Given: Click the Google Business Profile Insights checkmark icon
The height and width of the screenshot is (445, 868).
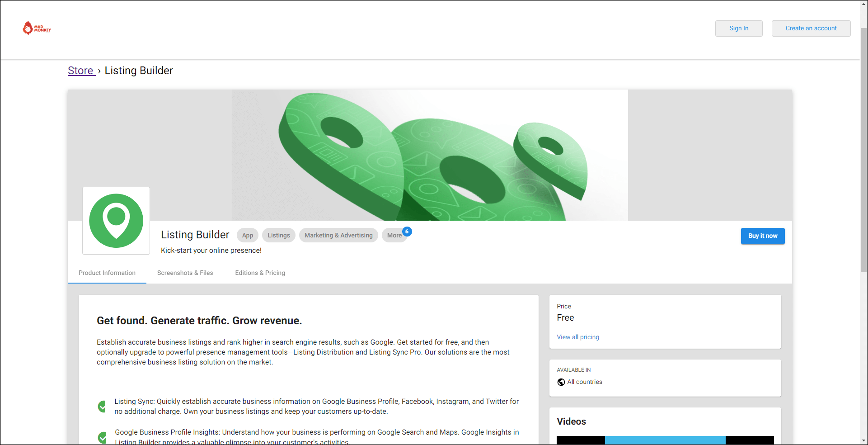Looking at the screenshot, I should tap(102, 437).
